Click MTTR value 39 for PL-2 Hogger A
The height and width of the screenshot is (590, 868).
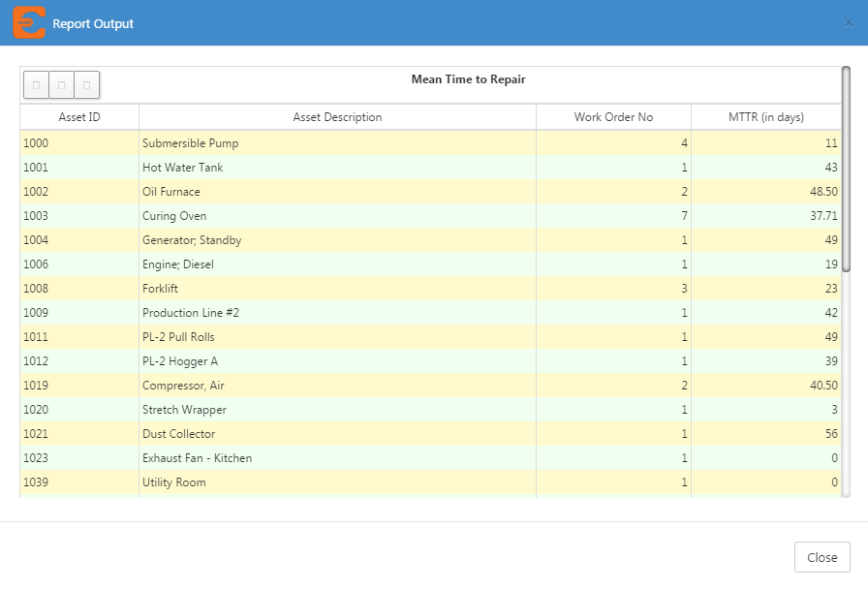pyautogui.click(x=831, y=361)
